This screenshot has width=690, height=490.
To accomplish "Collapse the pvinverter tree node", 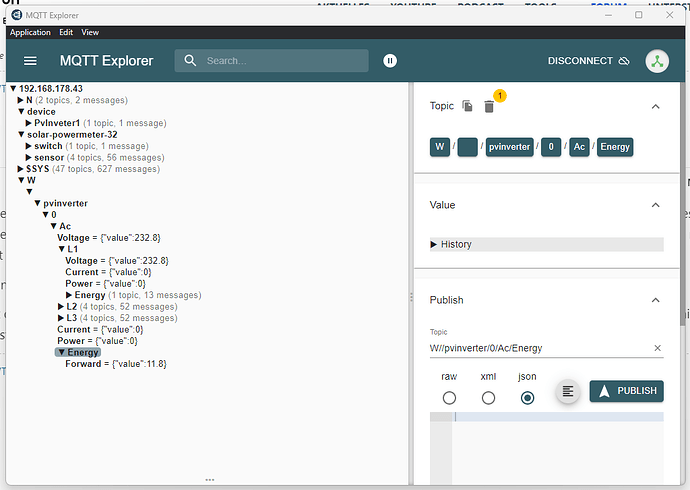I will (37, 203).
